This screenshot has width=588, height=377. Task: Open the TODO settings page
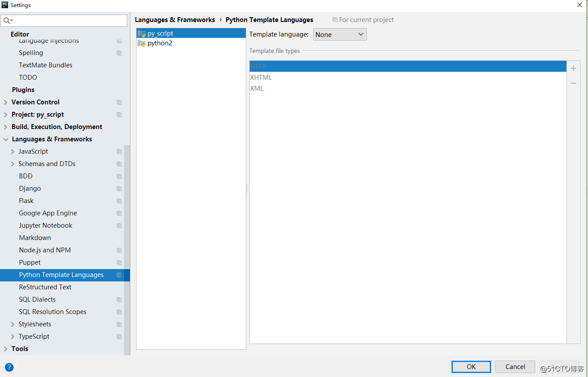[x=28, y=78]
